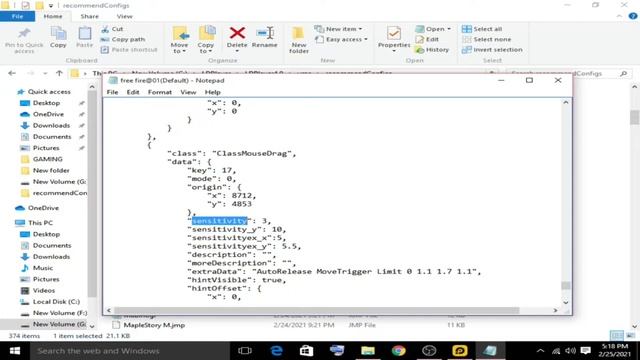
Task: Click Select none in ribbon
Action: click(487, 39)
